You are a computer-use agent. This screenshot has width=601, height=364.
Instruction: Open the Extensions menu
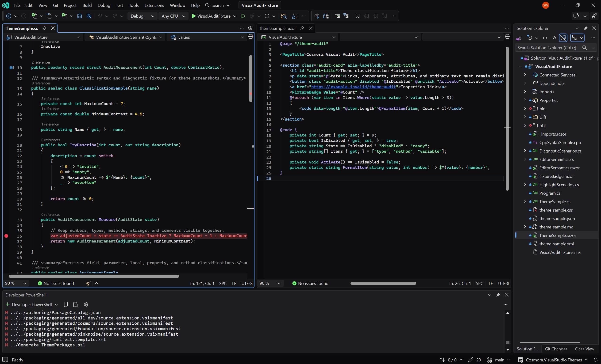154,5
